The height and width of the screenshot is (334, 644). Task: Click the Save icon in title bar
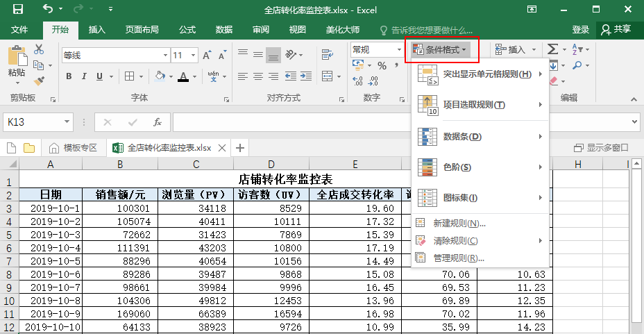(x=17, y=9)
